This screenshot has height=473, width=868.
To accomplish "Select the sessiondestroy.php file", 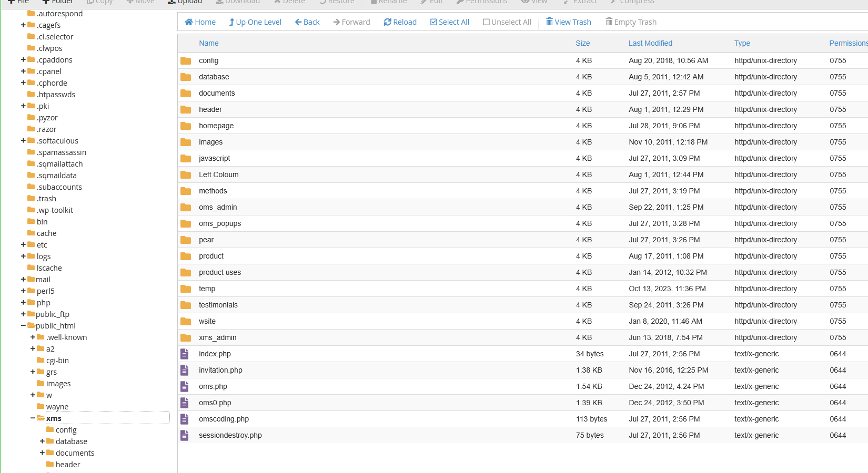I will pos(230,435).
